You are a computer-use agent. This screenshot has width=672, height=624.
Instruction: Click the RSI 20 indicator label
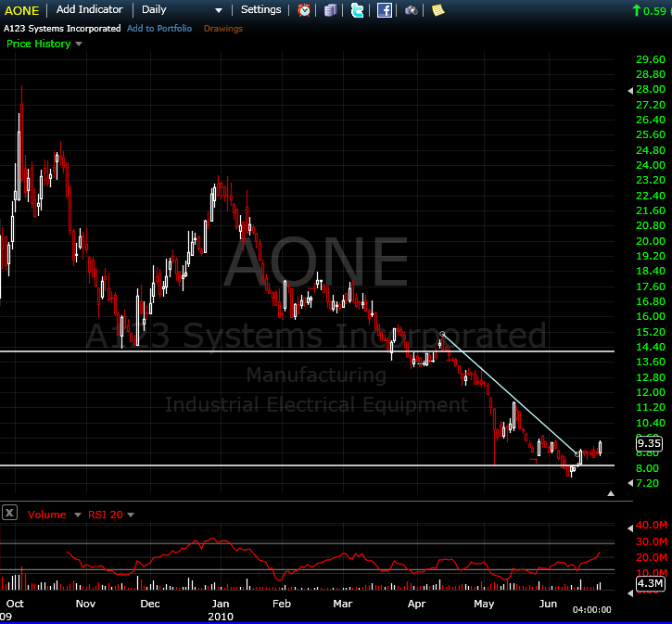105,515
